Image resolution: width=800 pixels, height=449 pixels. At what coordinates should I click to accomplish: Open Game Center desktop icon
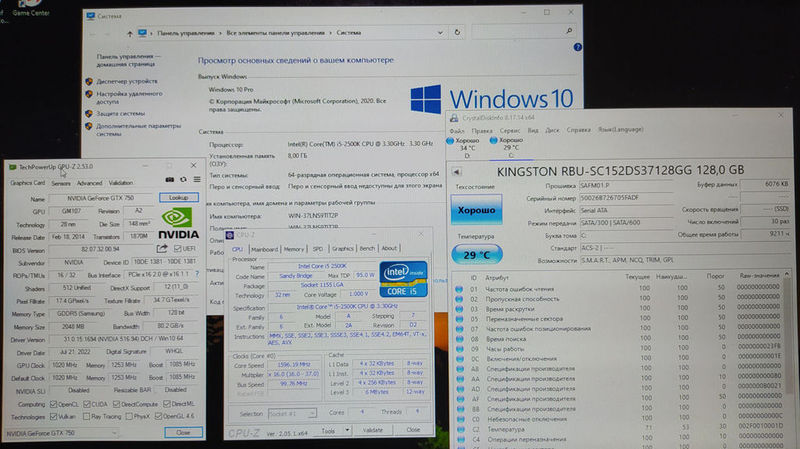tap(30, 8)
